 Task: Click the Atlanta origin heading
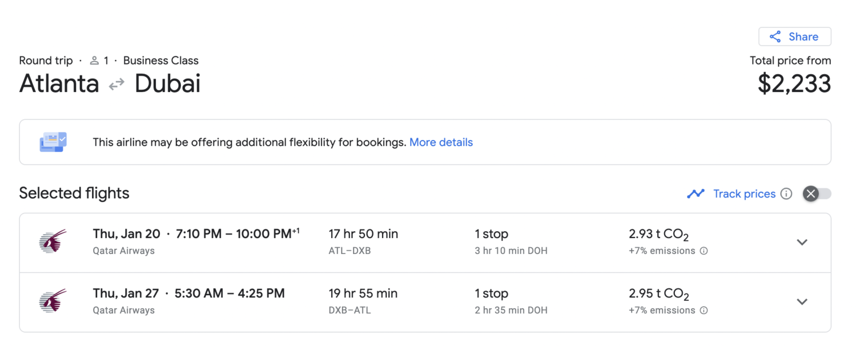[x=59, y=84]
